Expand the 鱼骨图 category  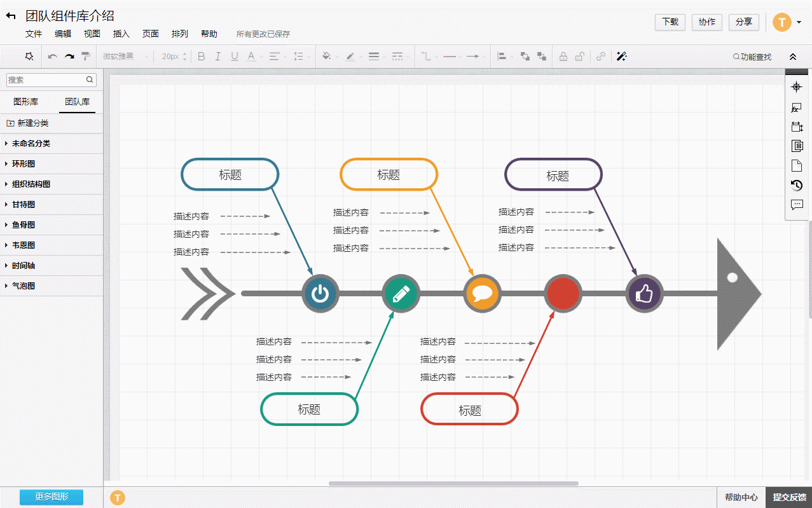(52, 225)
